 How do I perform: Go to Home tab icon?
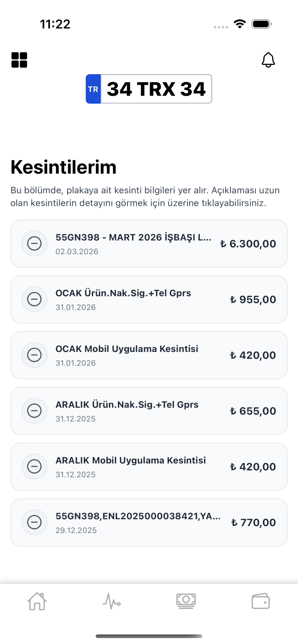click(37, 601)
